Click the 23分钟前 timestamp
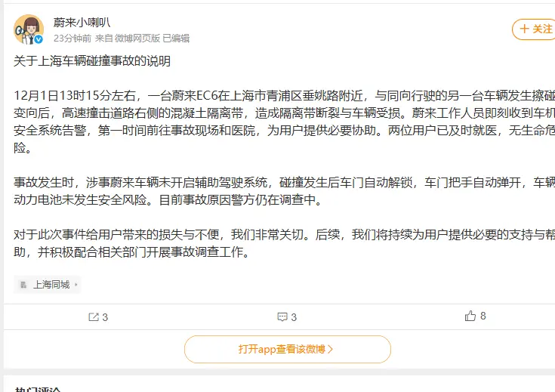Screen dimensions: 555x392 pos(72,38)
